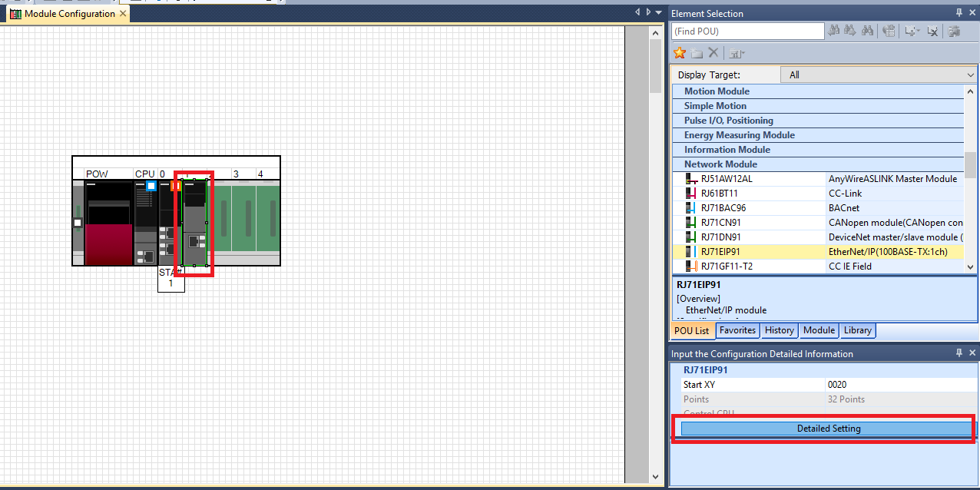The height and width of the screenshot is (490, 980).
Task: Expand the Information Module category
Action: tap(727, 150)
